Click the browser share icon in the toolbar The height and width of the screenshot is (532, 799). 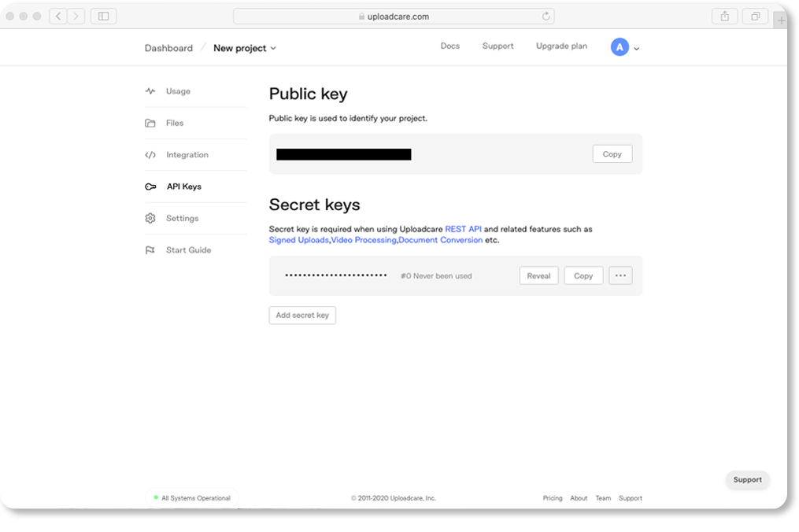pos(724,16)
